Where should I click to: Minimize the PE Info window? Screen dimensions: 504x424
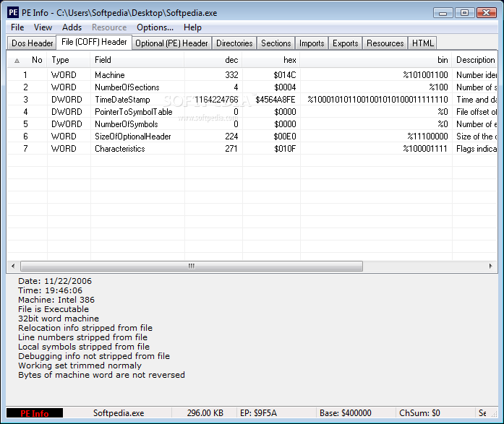pyautogui.click(x=443, y=13)
